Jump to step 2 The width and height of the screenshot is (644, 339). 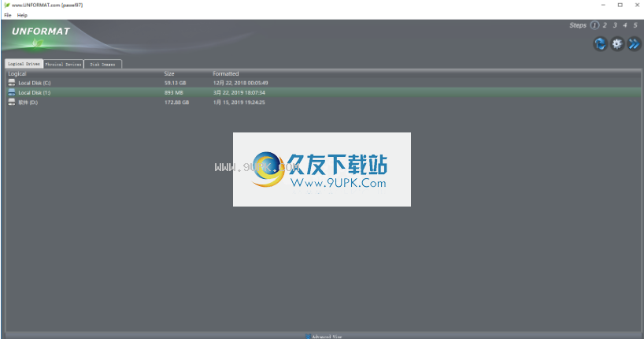click(x=605, y=25)
